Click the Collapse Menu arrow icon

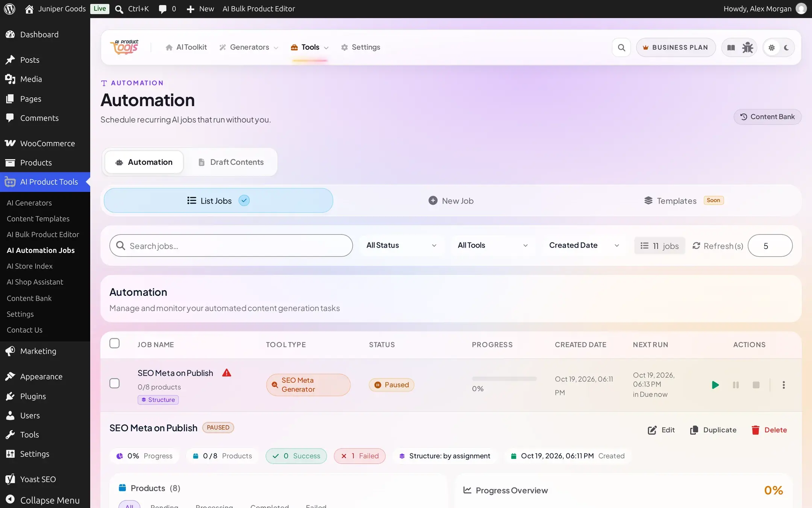(10, 500)
